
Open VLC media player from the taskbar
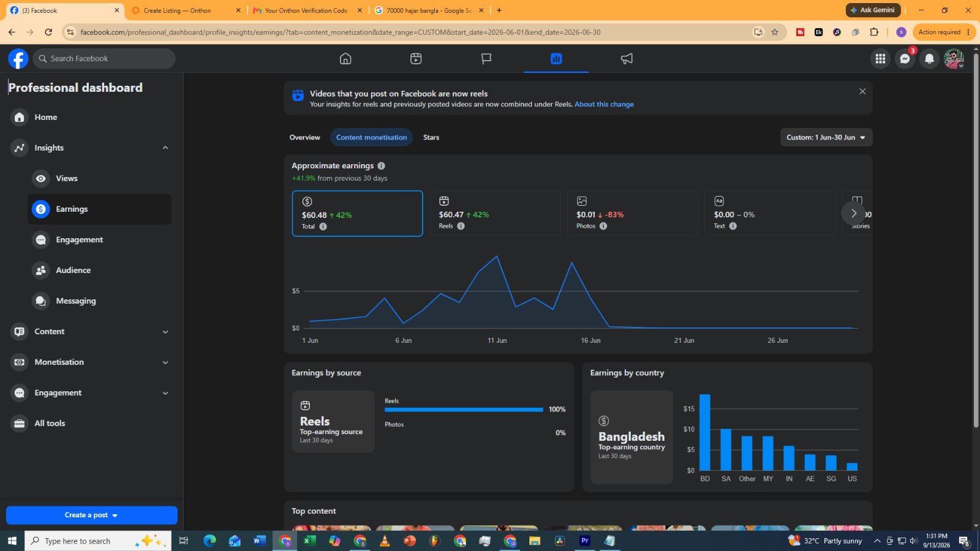(x=385, y=541)
